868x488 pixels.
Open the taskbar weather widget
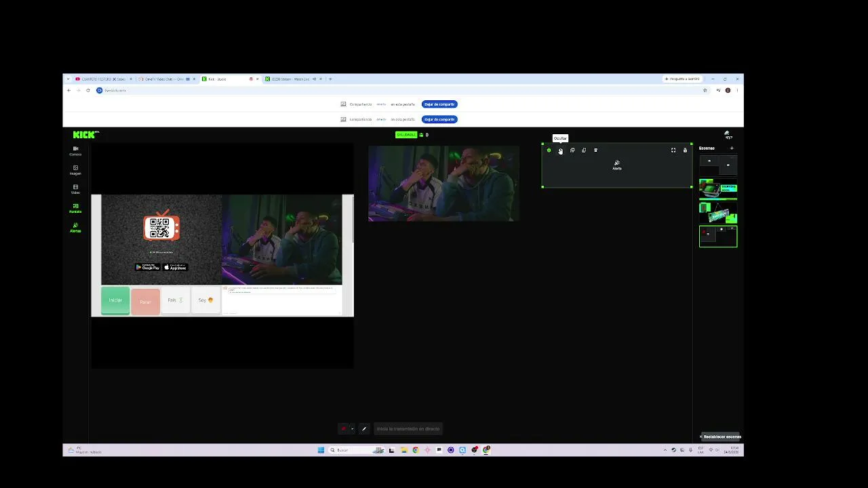(85, 450)
